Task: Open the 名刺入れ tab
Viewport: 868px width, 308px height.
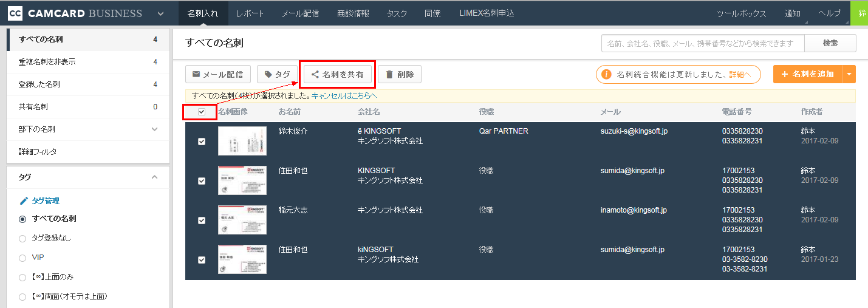Action: pos(203,13)
